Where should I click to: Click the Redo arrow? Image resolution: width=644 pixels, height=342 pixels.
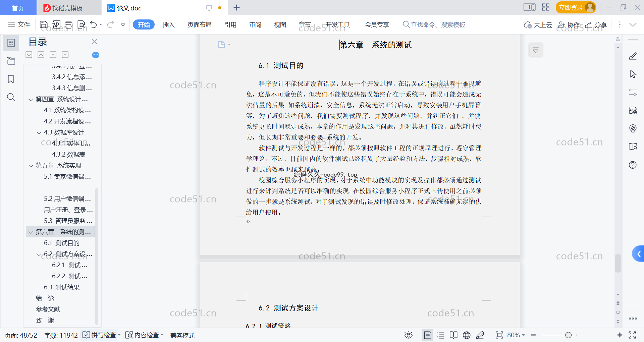[111, 24]
